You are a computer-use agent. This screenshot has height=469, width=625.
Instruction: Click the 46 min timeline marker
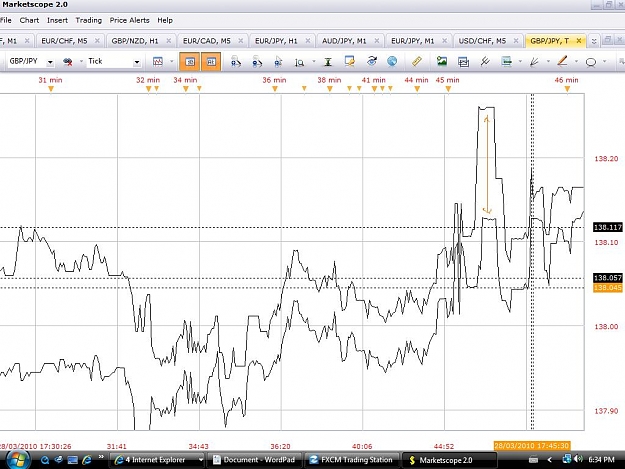(567, 88)
